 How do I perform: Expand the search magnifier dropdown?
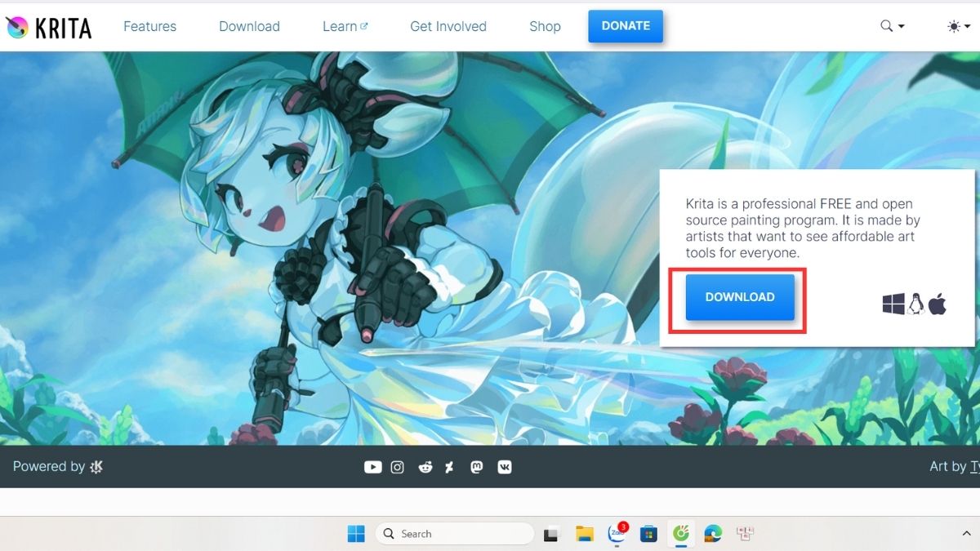[x=892, y=26]
